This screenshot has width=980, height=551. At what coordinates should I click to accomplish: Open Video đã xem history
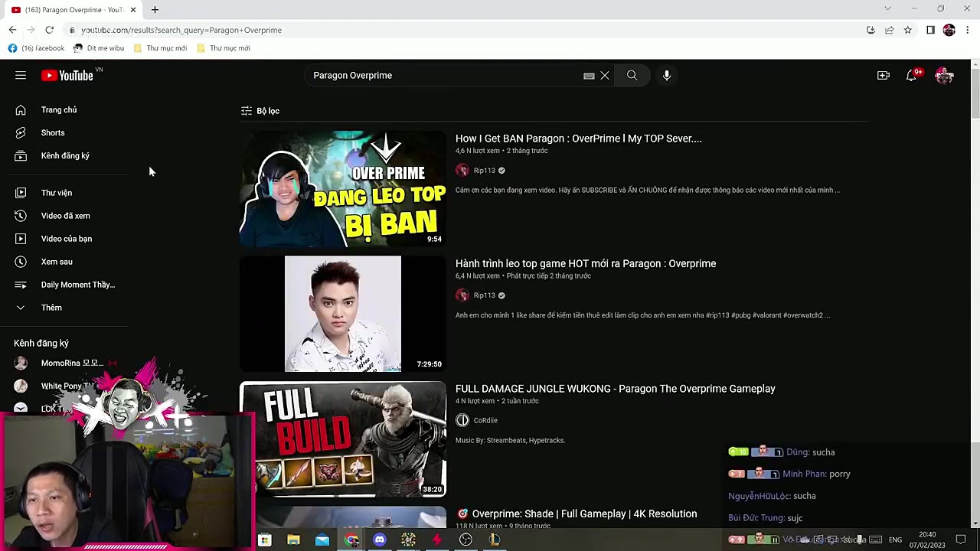coord(65,216)
